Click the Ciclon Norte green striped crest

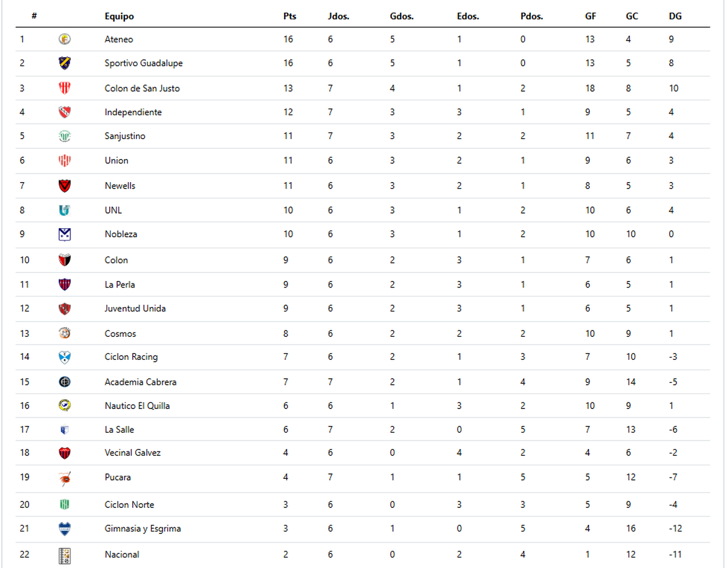(x=64, y=504)
